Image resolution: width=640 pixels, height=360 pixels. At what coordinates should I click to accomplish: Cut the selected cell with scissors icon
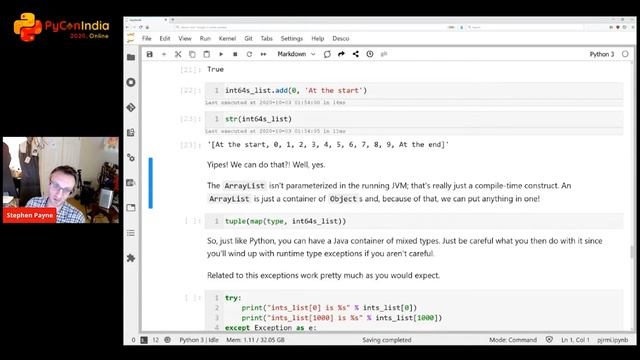click(x=178, y=54)
